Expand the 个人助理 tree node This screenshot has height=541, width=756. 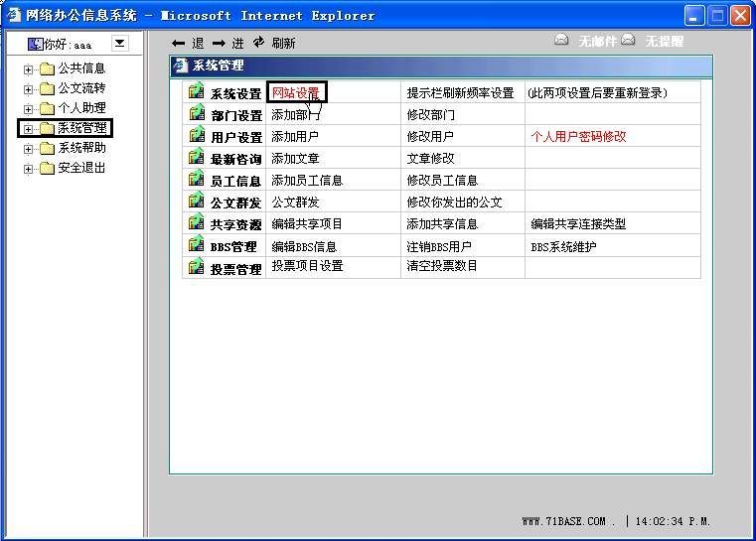[29, 109]
